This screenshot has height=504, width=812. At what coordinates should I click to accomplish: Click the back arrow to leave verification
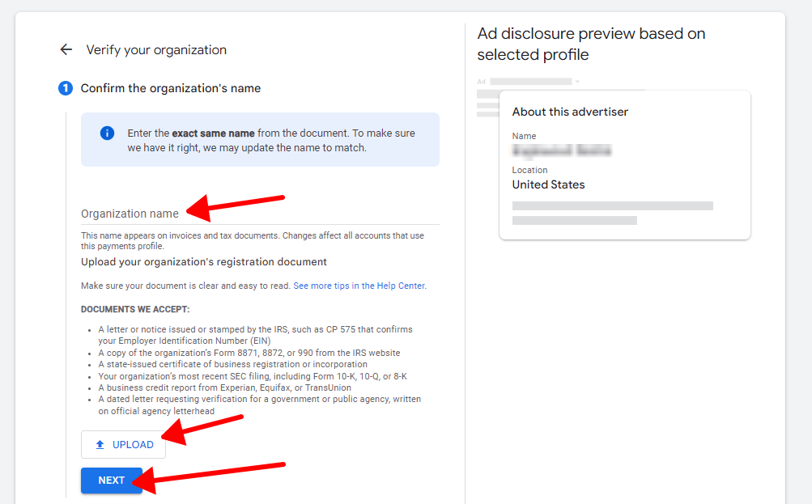[66, 49]
